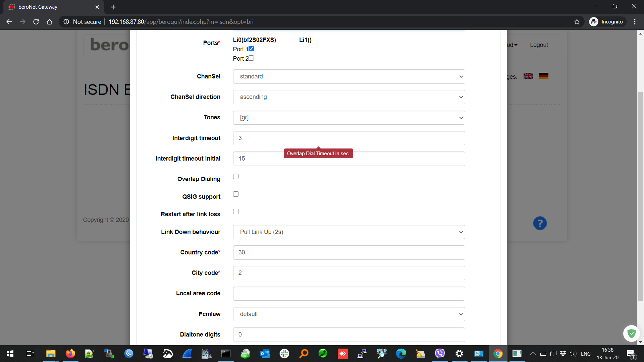Viewport: 644px width, 362px height.
Task: Click the Incognito profile button
Action: pos(607,22)
